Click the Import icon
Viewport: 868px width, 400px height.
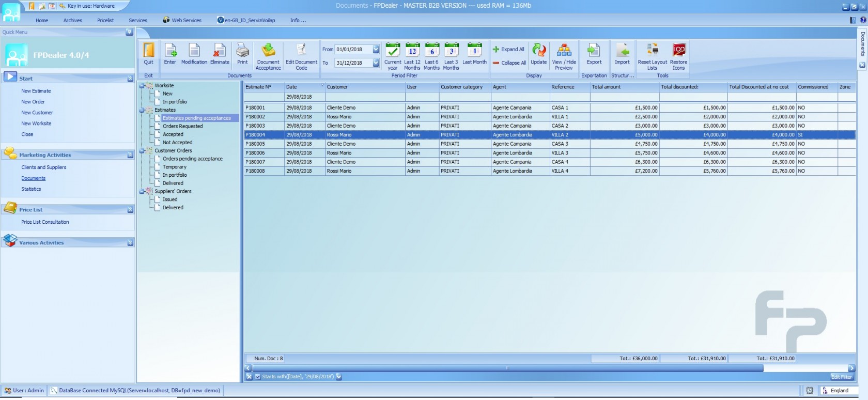[622, 54]
